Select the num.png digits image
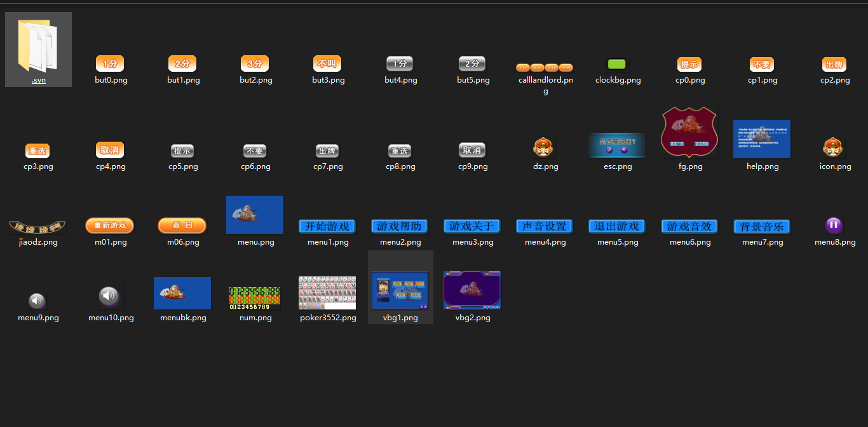This screenshot has width=868, height=427. [x=255, y=298]
